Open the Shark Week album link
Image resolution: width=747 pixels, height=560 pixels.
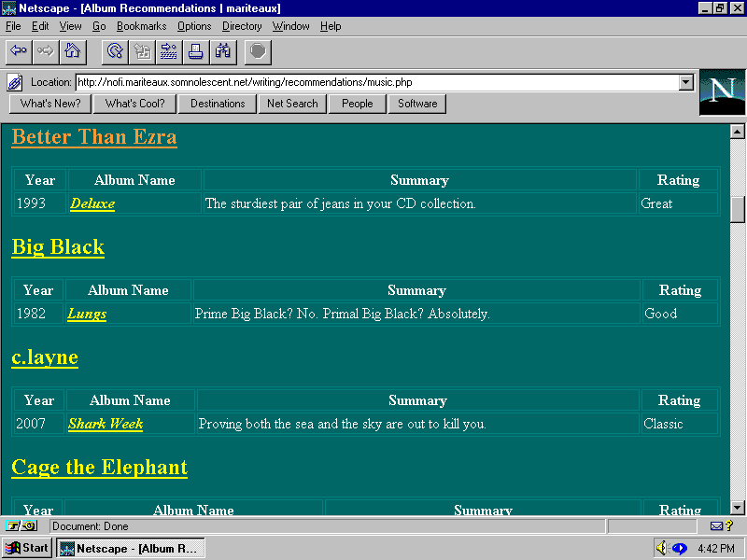pyautogui.click(x=106, y=424)
